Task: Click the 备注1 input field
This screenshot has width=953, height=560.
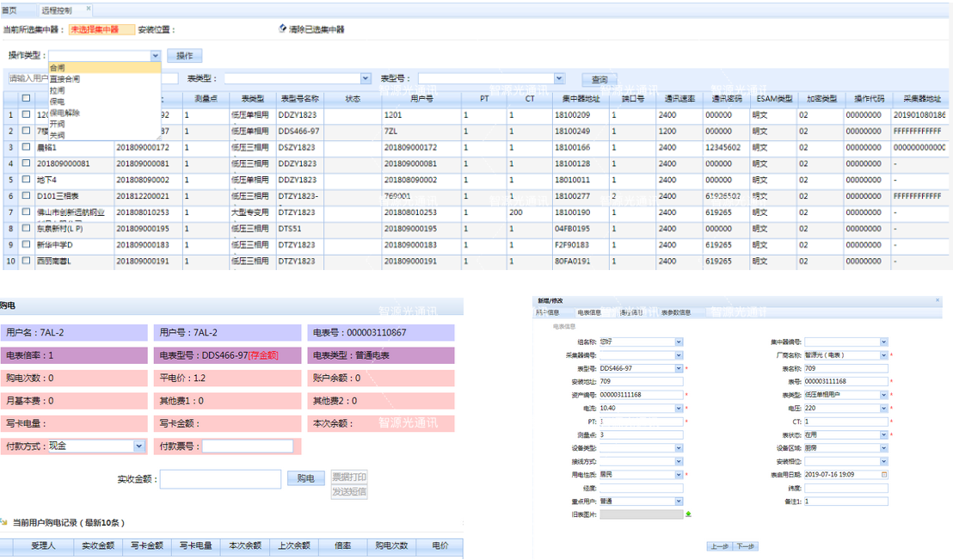Action: point(846,502)
